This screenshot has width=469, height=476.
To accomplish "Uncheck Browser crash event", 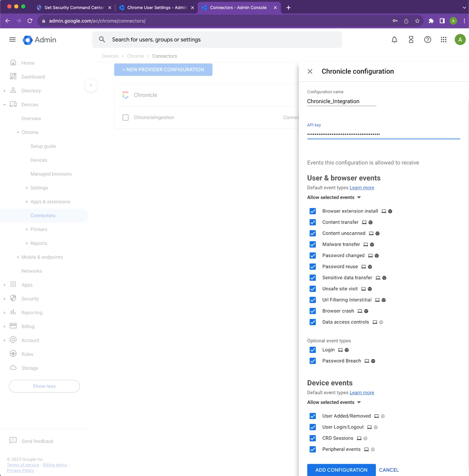I will (313, 311).
